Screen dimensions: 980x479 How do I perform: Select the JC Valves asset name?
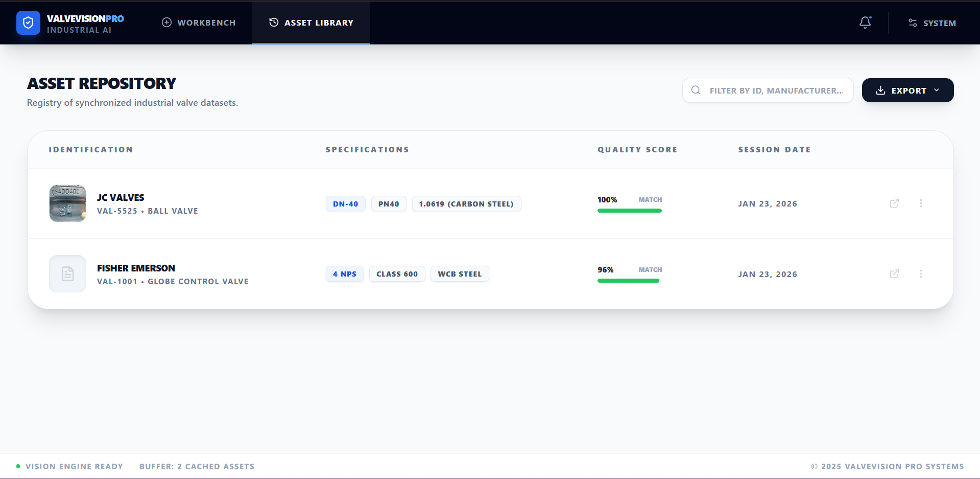point(121,198)
